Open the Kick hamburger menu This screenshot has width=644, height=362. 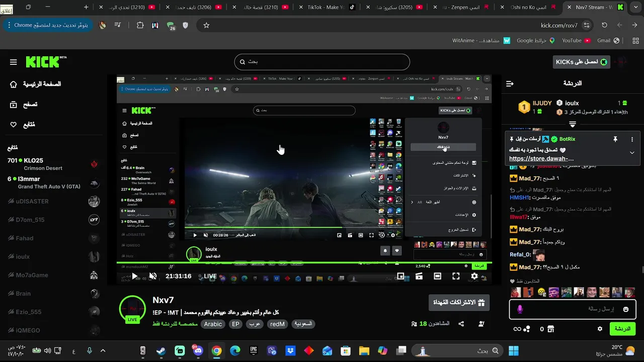tap(13, 62)
